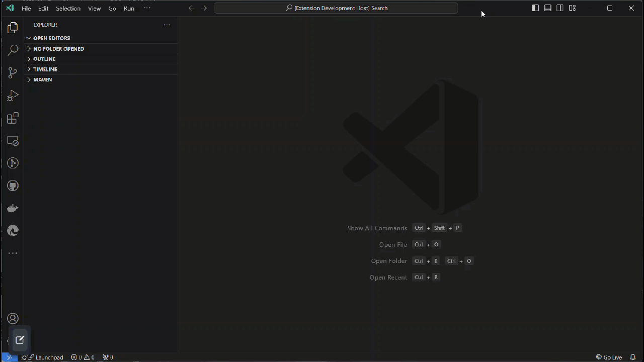Click the Open Folder hint text
This screenshot has height=362, width=644.
389,261
